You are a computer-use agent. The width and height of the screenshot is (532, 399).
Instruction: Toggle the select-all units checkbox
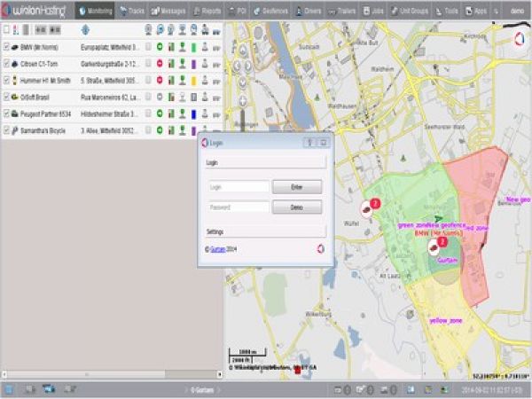tap(7, 29)
